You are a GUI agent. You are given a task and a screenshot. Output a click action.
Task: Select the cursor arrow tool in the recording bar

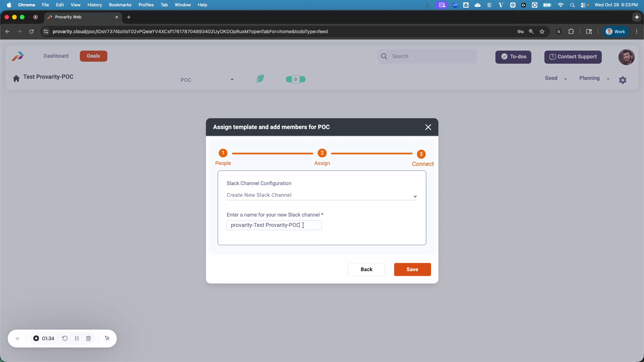pyautogui.click(x=107, y=339)
